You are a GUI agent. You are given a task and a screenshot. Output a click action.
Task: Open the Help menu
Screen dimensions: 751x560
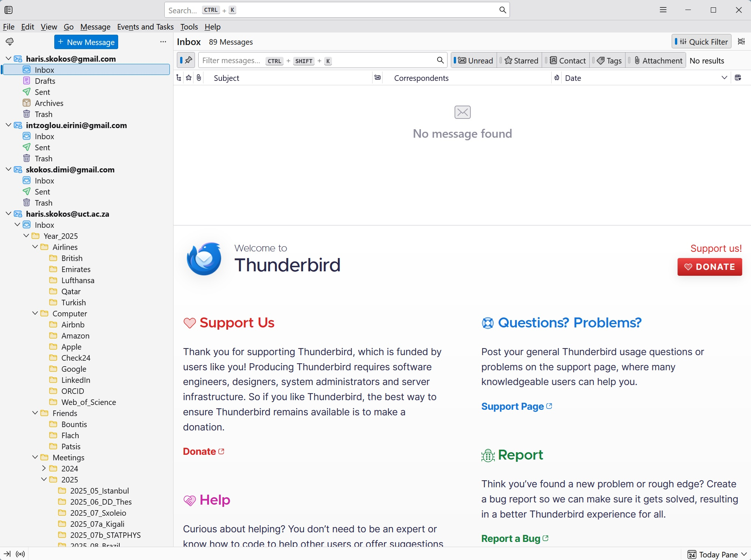click(212, 27)
